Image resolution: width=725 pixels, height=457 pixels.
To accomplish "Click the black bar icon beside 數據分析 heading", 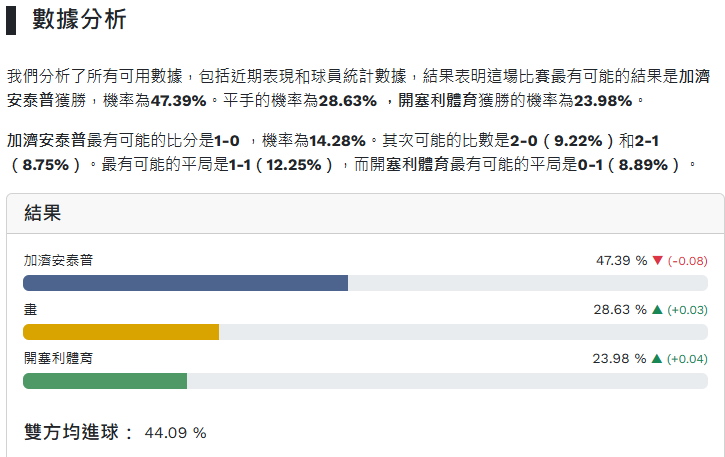I will 11,19.
